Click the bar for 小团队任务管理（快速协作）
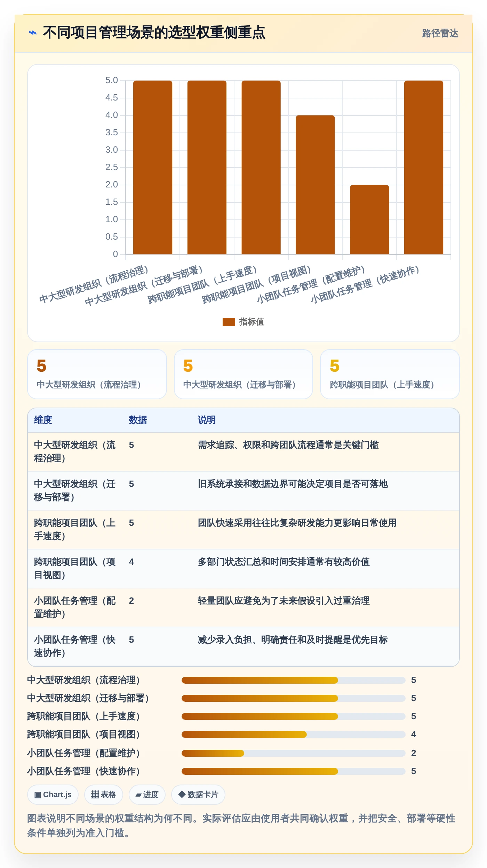The height and width of the screenshot is (868, 487). [x=424, y=167]
